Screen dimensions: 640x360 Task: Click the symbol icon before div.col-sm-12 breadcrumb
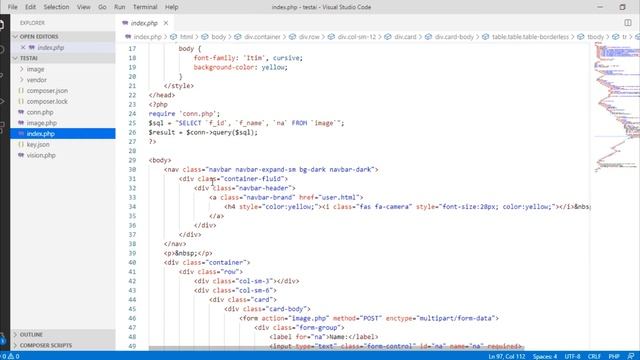tap(331, 37)
